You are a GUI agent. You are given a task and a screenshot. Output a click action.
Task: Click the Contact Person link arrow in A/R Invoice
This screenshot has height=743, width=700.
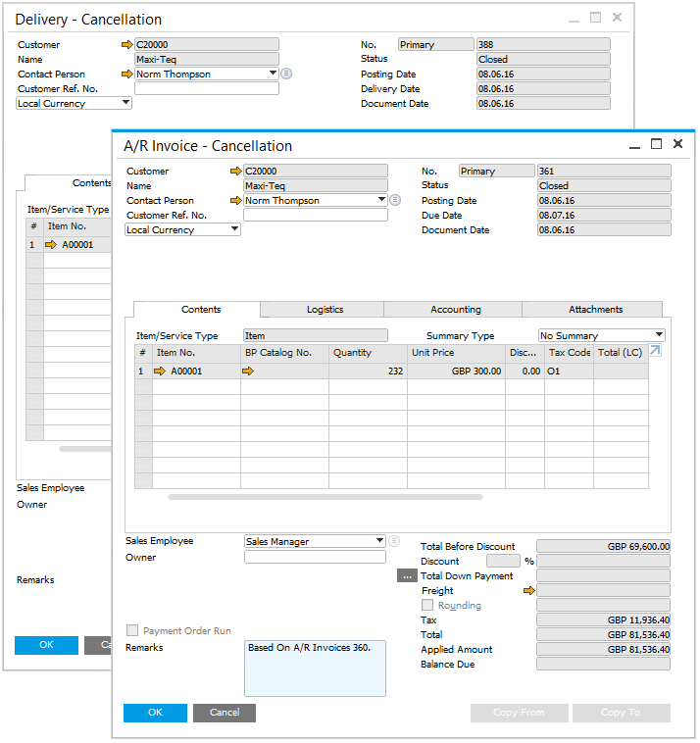click(234, 200)
